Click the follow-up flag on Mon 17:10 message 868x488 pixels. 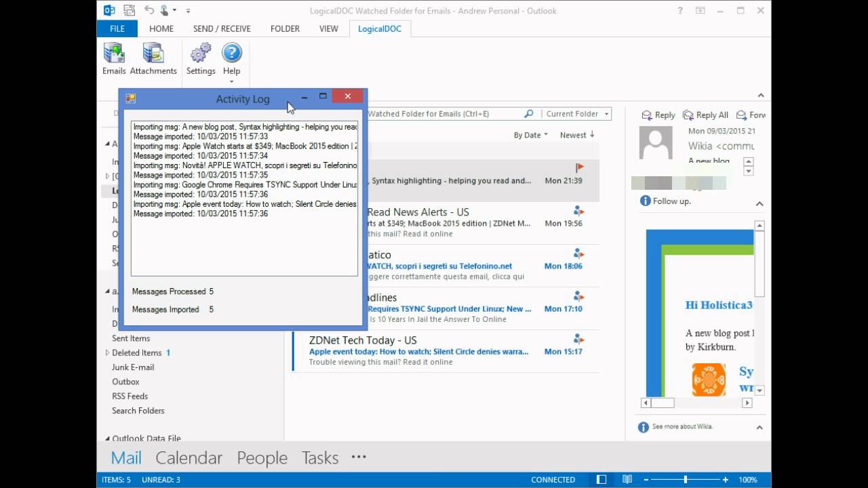click(x=578, y=296)
